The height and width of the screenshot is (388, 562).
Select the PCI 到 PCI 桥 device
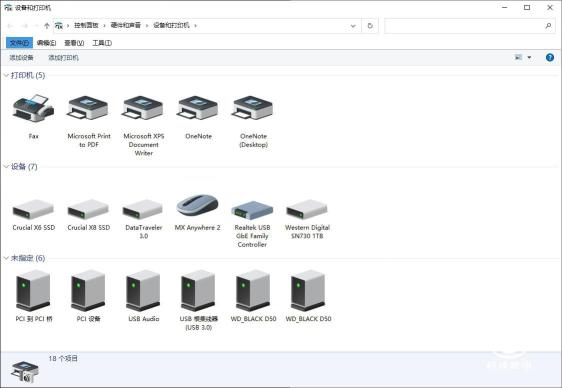point(33,291)
